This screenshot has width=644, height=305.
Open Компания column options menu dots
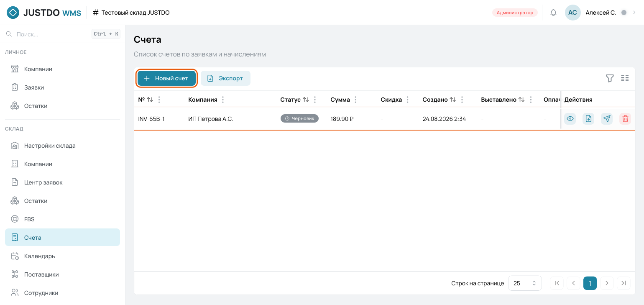[x=223, y=100]
